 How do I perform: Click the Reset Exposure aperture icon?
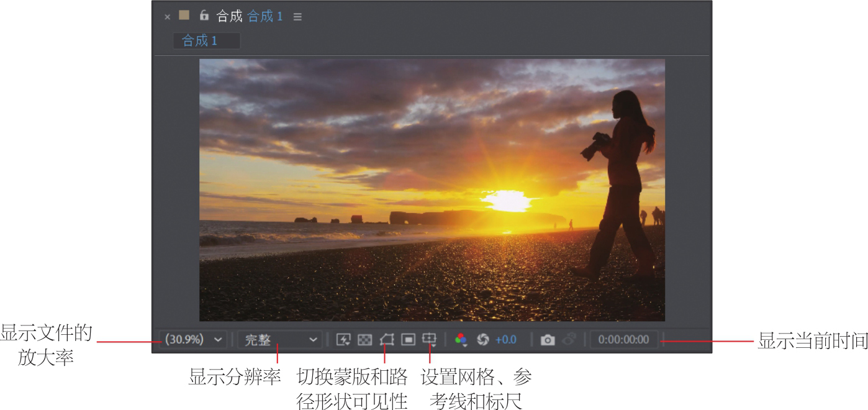[x=483, y=339]
